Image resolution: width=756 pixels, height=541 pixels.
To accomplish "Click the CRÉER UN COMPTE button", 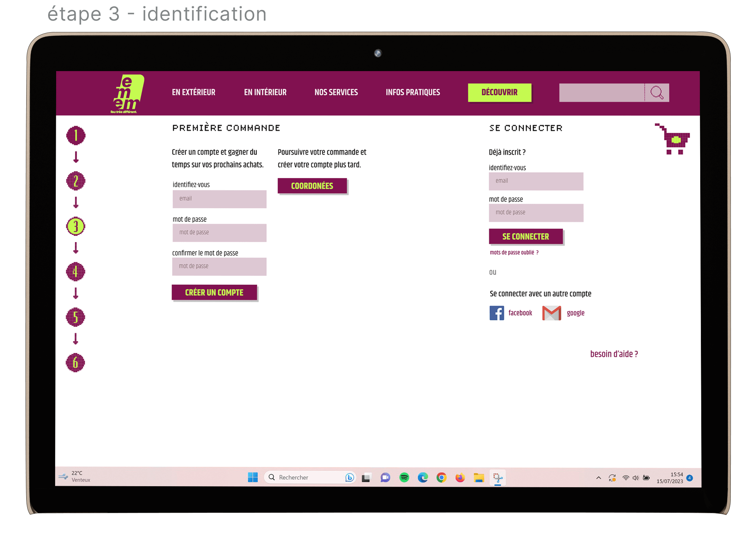I will click(214, 293).
